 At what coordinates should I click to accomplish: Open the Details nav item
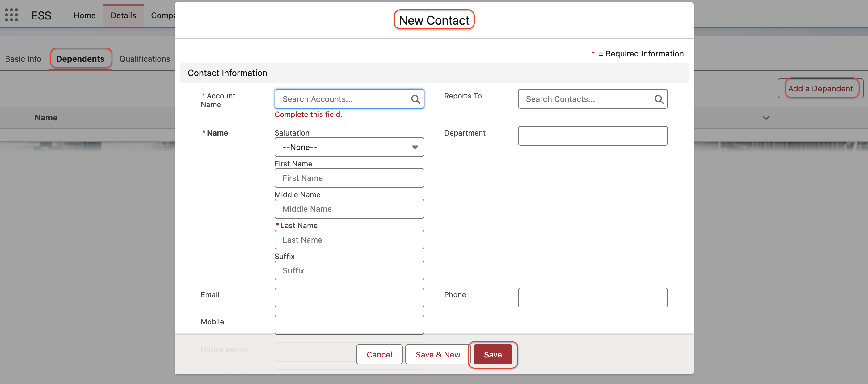123,15
